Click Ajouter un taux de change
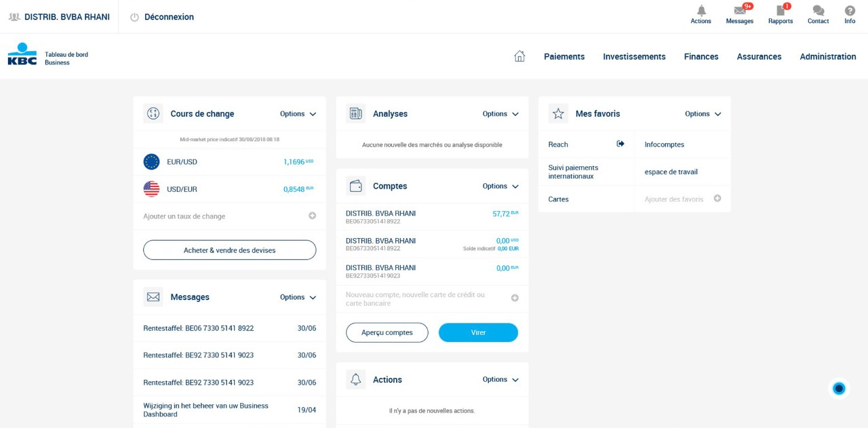 184,216
